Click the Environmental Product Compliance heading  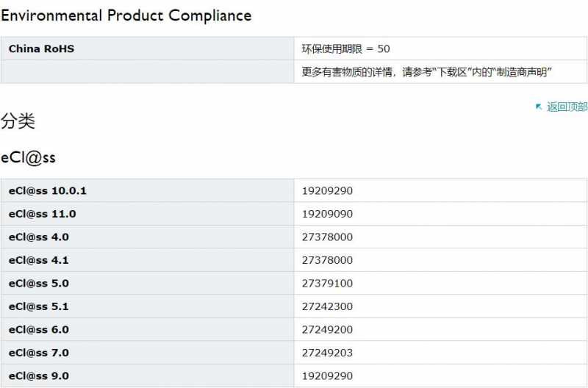tap(126, 15)
